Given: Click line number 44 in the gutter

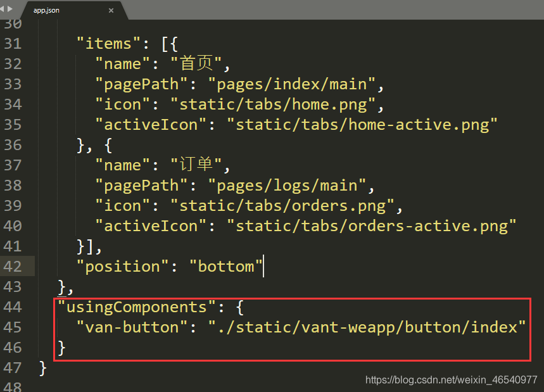Looking at the screenshot, I should tap(13, 307).
